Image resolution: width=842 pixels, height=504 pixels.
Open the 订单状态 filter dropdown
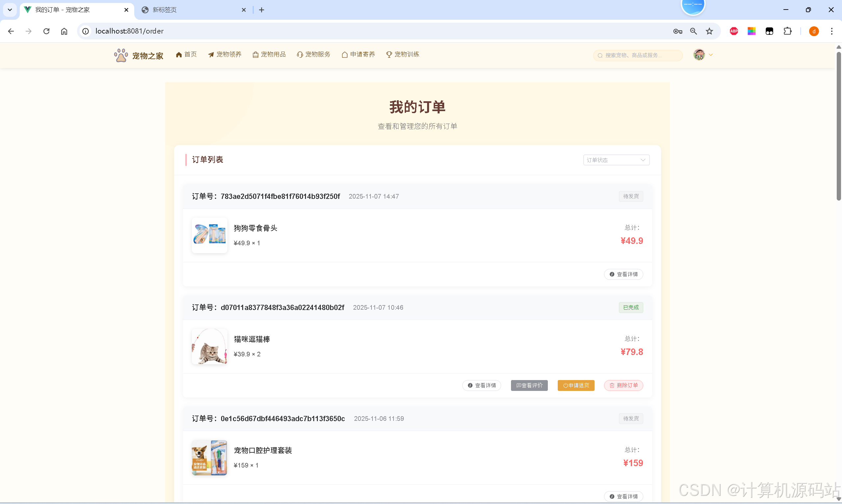click(616, 160)
